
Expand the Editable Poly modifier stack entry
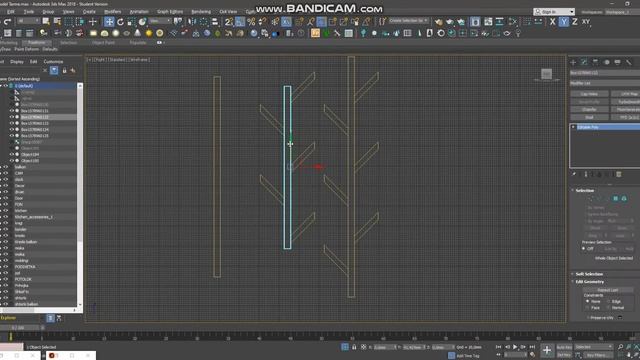[x=573, y=127]
